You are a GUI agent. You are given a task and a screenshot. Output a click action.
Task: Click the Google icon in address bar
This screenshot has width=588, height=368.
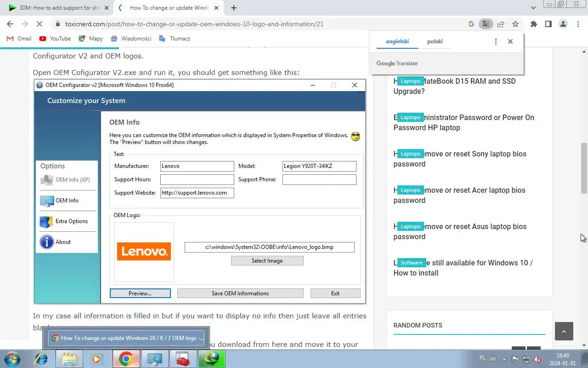[471, 24]
